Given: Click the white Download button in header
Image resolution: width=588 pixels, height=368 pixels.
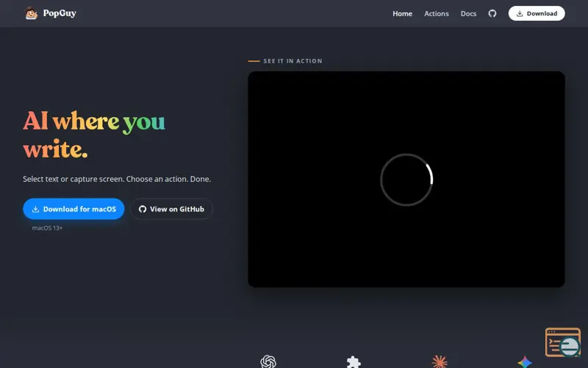Looking at the screenshot, I should point(537,13).
